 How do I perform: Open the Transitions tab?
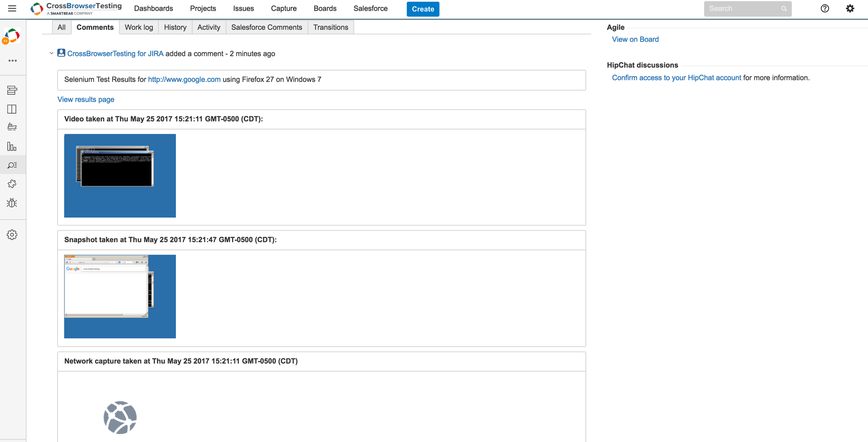pos(331,28)
